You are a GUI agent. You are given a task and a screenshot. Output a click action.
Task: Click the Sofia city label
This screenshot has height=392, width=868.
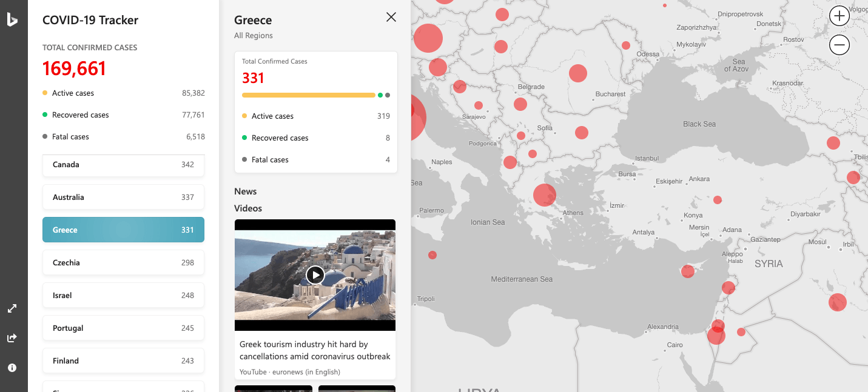pyautogui.click(x=545, y=128)
